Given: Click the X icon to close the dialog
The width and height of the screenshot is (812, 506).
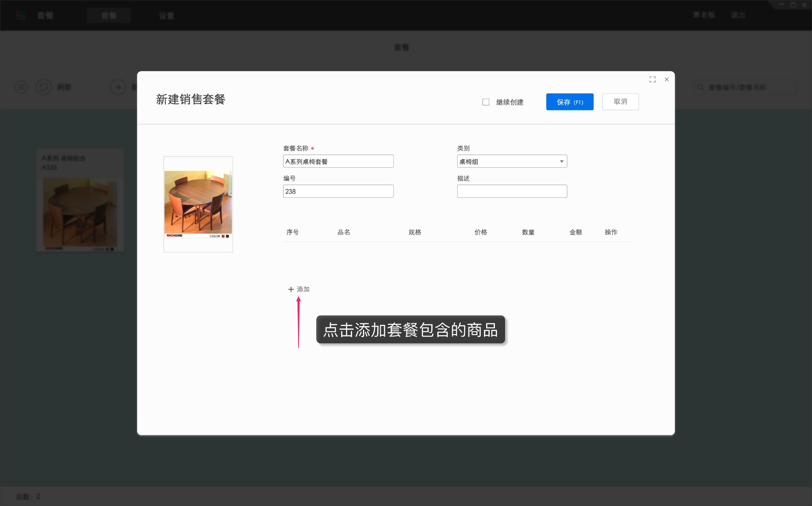Looking at the screenshot, I should click(667, 80).
